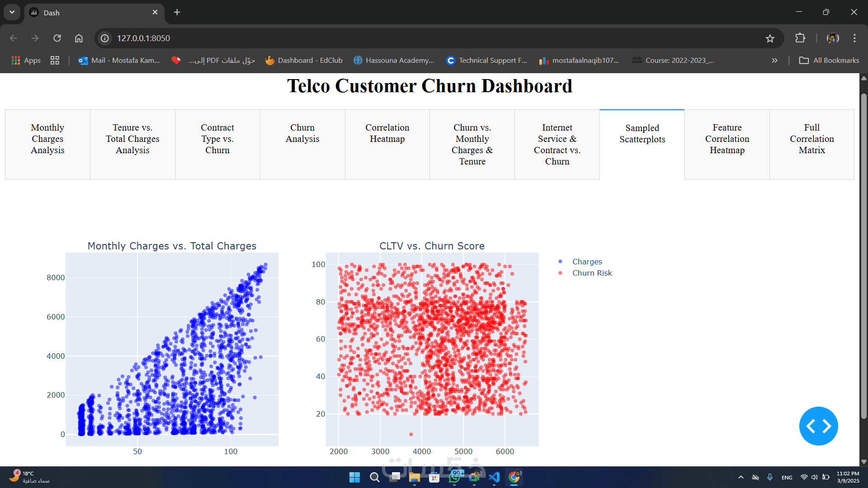This screenshot has width=868, height=488.
Task: Open Visual Studio Code from the taskbar
Action: point(494,477)
